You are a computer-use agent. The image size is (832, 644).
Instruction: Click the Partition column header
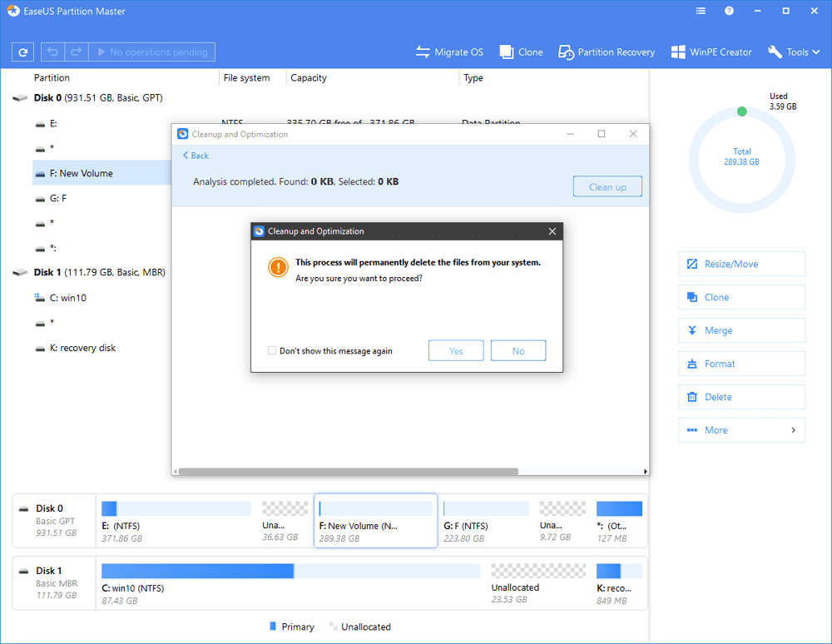coord(52,78)
